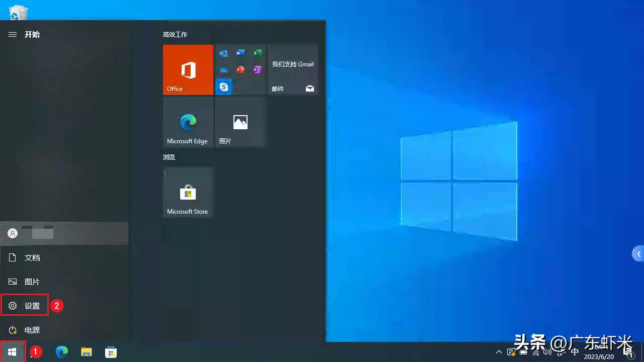Open 图片 (Pictures) from the Start menu
Image resolution: width=644 pixels, height=362 pixels.
pos(32,282)
